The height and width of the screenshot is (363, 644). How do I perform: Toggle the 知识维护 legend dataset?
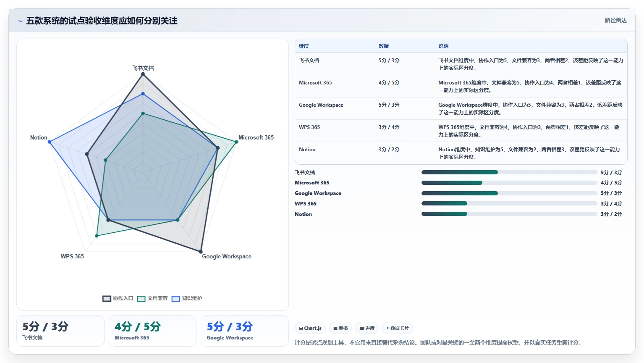click(187, 298)
